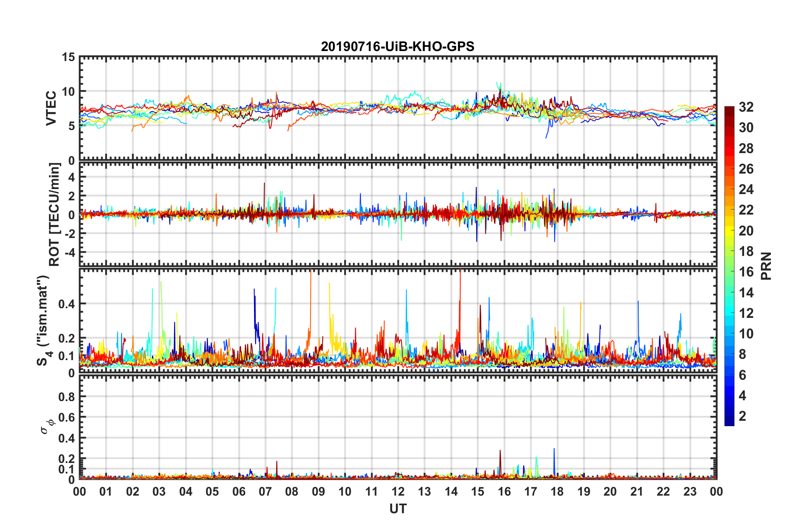This screenshot has height=532, width=796.
Task: Click the colorbar tick label 8
Action: 742,354
